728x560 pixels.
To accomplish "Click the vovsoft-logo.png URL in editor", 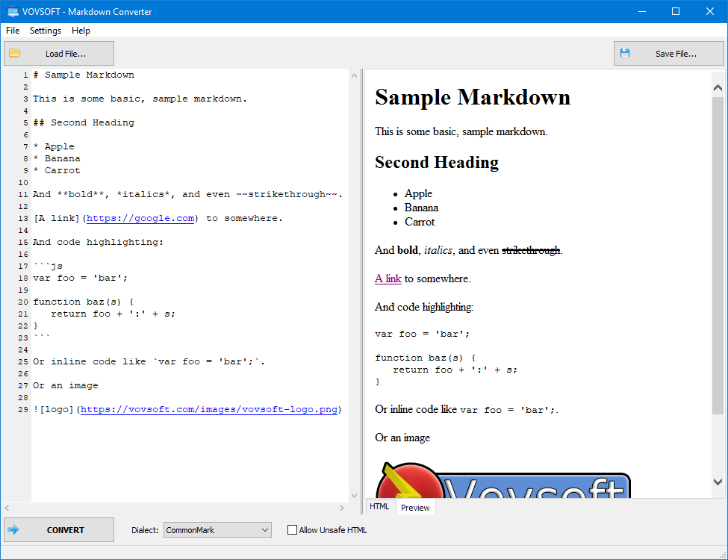I will click(209, 410).
